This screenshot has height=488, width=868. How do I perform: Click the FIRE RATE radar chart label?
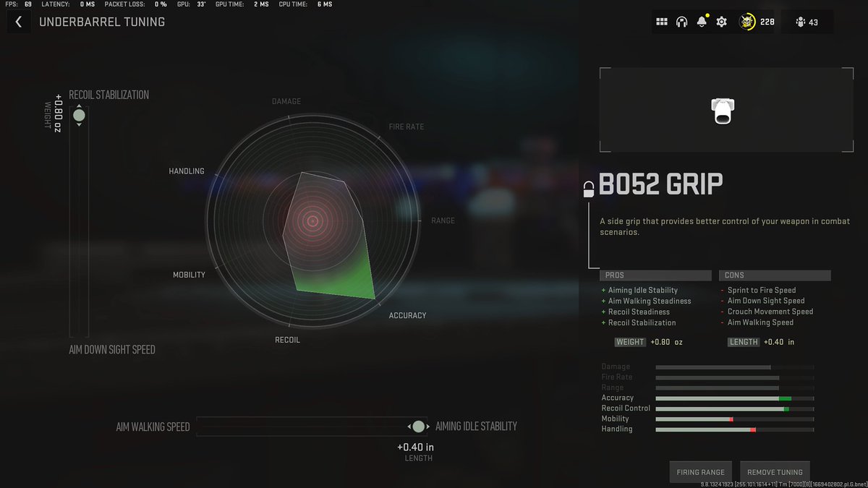click(x=407, y=127)
